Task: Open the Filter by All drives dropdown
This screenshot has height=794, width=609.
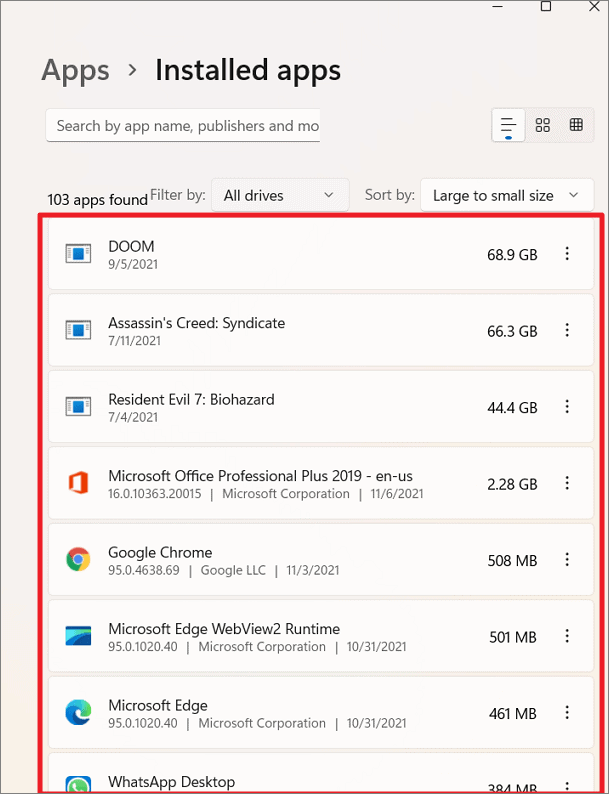Action: [x=280, y=195]
